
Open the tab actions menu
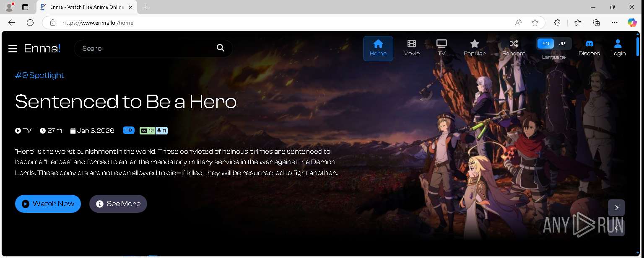[x=25, y=7]
